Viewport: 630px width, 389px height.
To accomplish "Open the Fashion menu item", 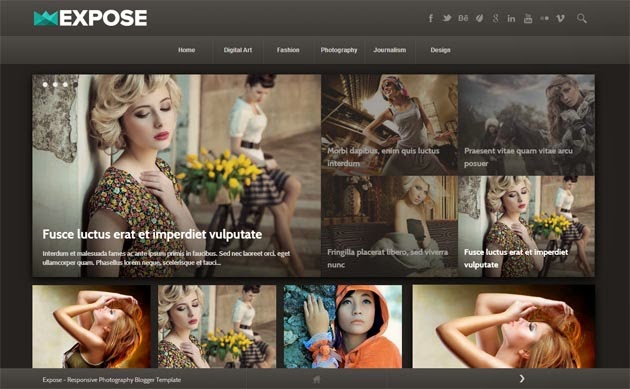I will 288,50.
